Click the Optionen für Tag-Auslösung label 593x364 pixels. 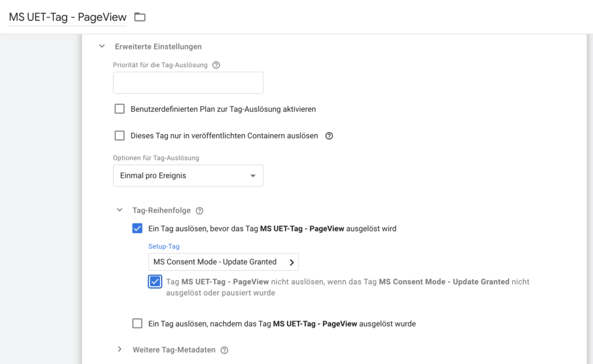click(x=156, y=158)
